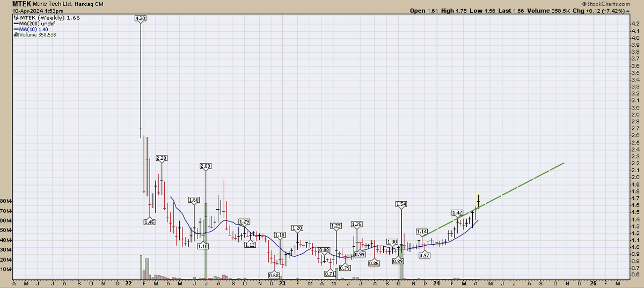This screenshot has height=288, width=644.
Task: Click the black MA(200) line swatch in legend
Action: tap(15, 24)
